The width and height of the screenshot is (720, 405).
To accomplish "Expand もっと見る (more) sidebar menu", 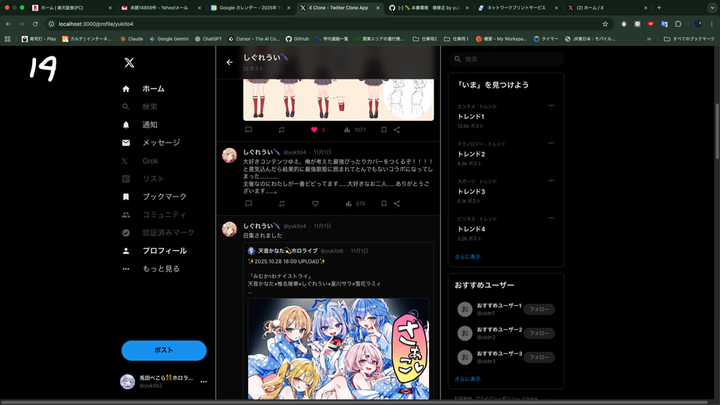I will pos(151,269).
